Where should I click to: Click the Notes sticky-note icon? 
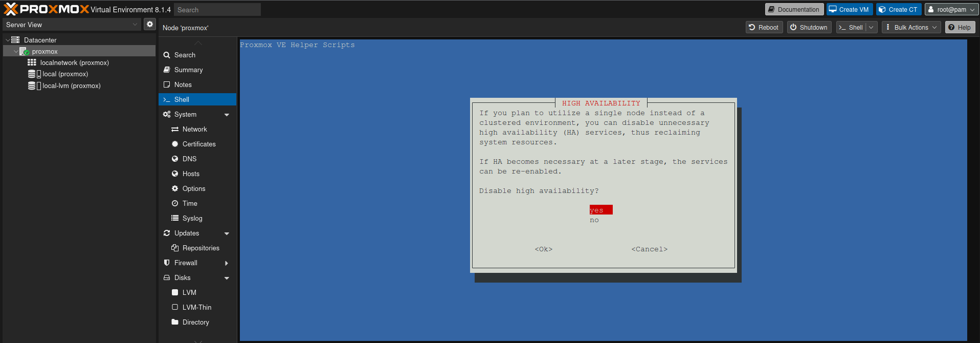(x=167, y=84)
